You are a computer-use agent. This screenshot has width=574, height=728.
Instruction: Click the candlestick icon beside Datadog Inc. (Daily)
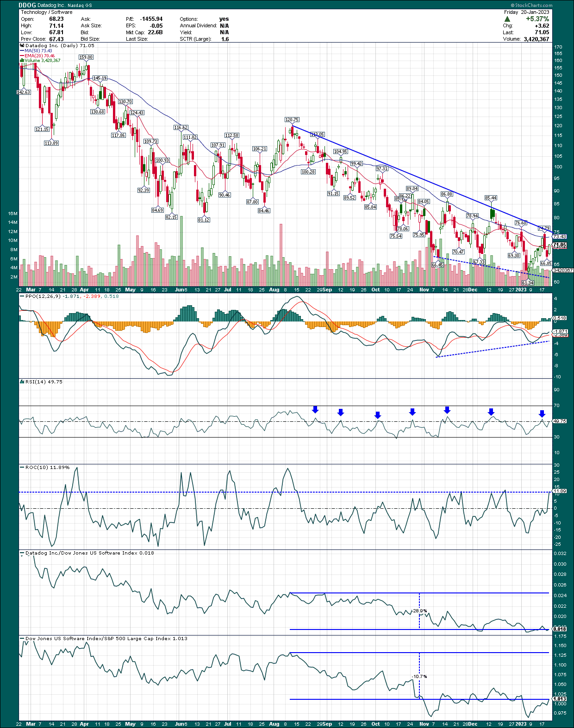click(22, 46)
